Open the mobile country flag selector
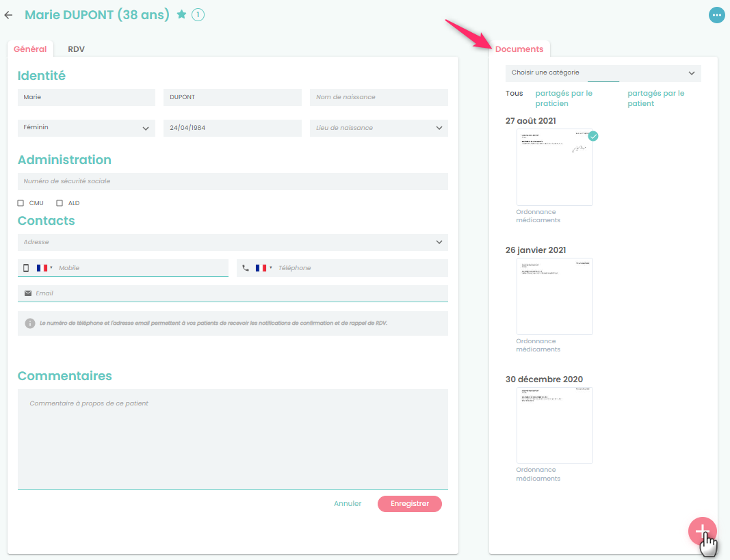This screenshot has height=560, width=730. click(x=44, y=268)
